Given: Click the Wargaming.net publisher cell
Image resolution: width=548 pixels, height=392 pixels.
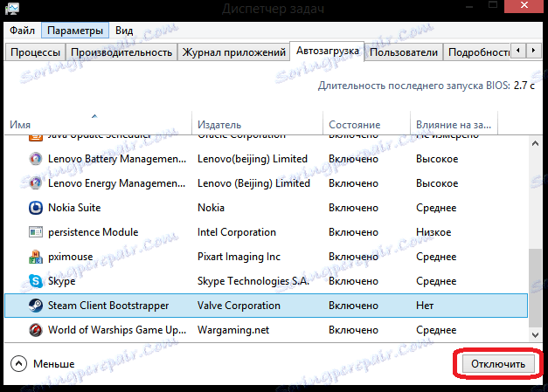Looking at the screenshot, I should (233, 330).
